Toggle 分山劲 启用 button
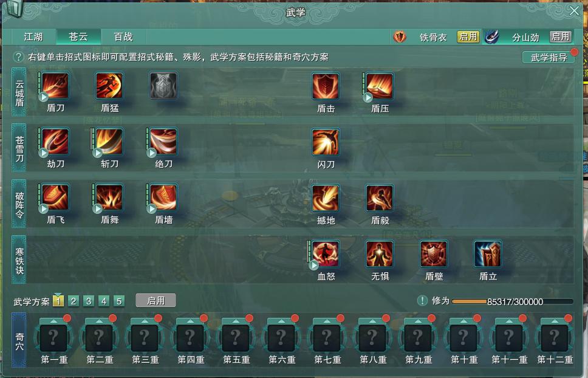Image resolution: width=588 pixels, height=378 pixels. click(561, 36)
